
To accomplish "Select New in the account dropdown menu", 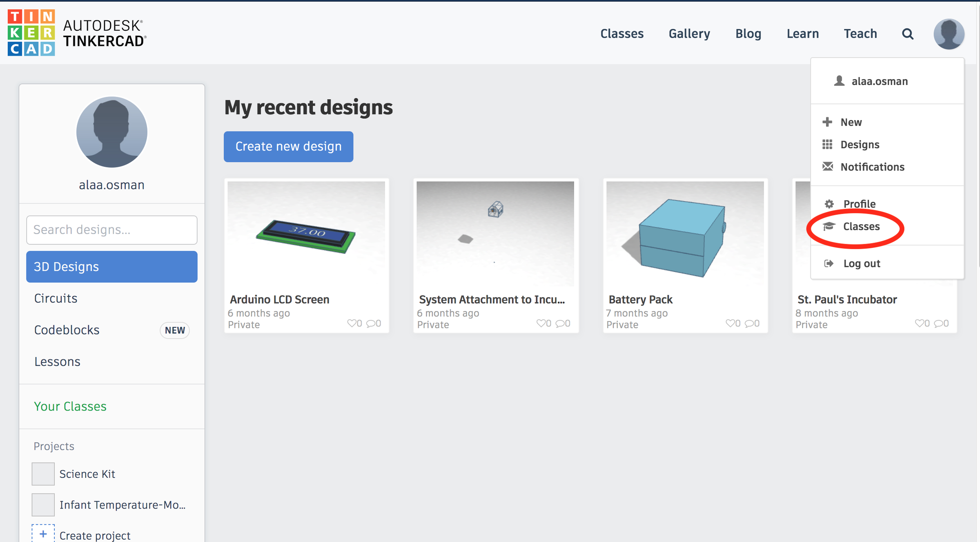I will 851,121.
